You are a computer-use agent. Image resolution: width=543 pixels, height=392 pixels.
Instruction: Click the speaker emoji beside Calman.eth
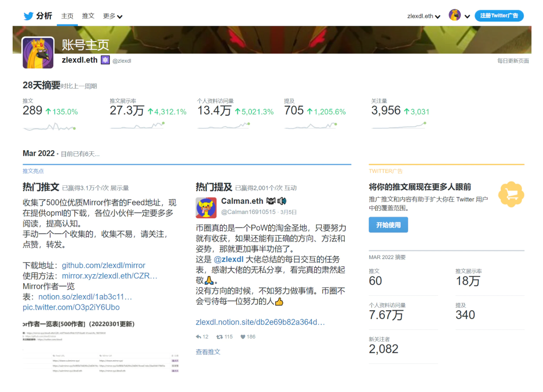[282, 201]
